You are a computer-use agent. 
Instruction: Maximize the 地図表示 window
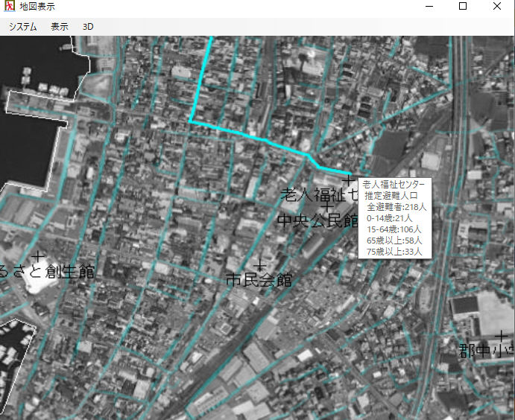coord(463,7)
